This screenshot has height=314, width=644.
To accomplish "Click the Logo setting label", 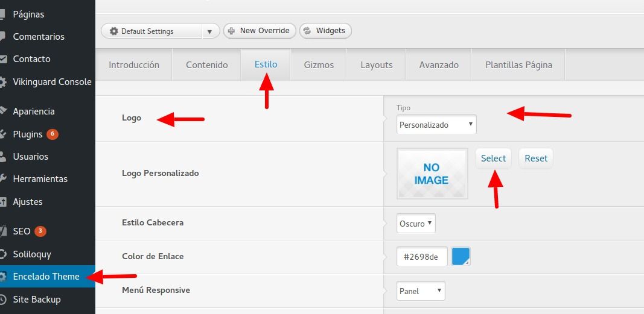I will [132, 118].
